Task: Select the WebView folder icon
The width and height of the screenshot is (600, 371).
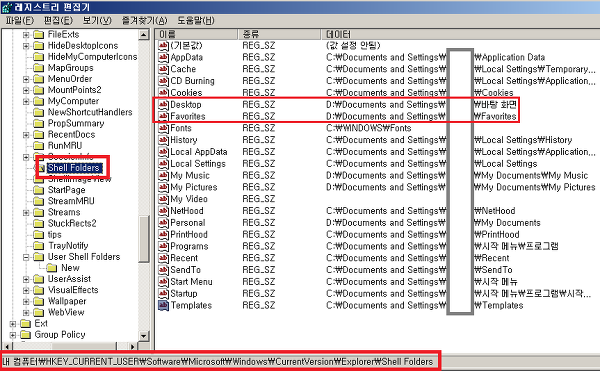Action: [x=39, y=312]
